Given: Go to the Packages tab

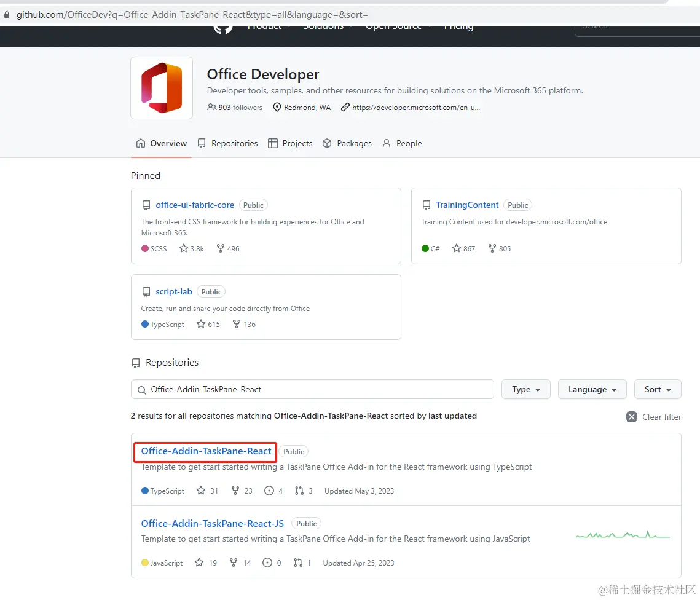Looking at the screenshot, I should 347,143.
